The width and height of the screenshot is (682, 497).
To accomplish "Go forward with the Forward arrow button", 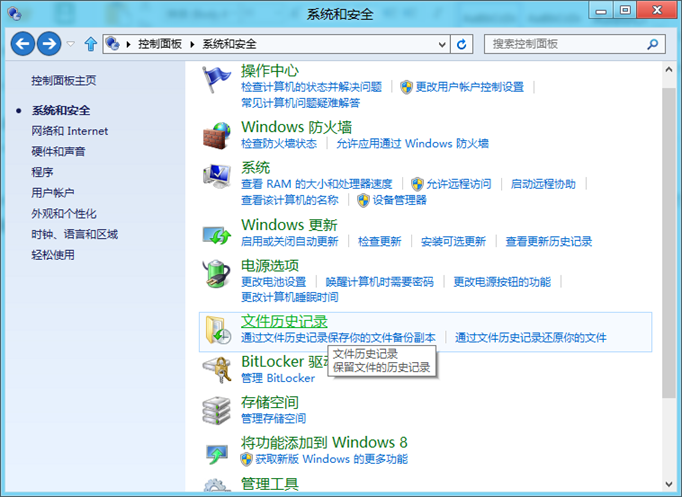I will pyautogui.click(x=49, y=43).
